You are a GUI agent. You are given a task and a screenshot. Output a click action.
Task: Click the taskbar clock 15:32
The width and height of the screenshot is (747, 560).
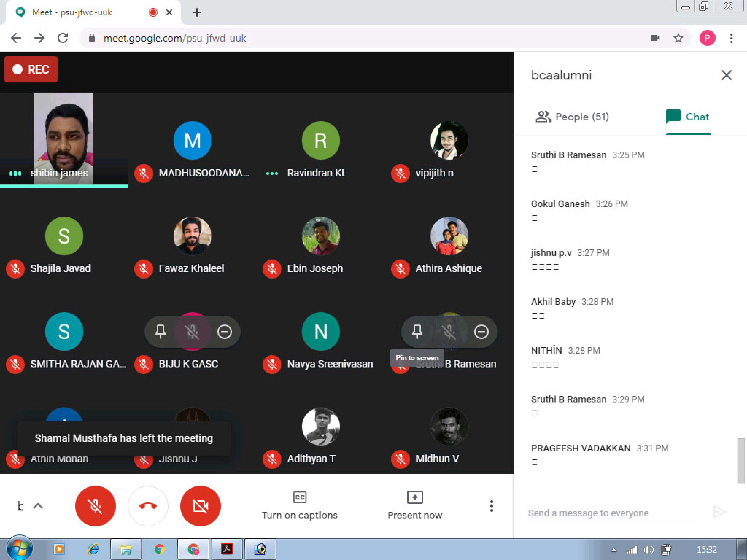(x=707, y=549)
